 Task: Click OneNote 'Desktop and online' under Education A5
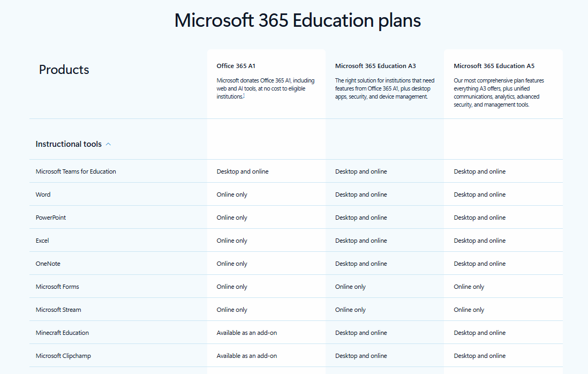(x=480, y=264)
